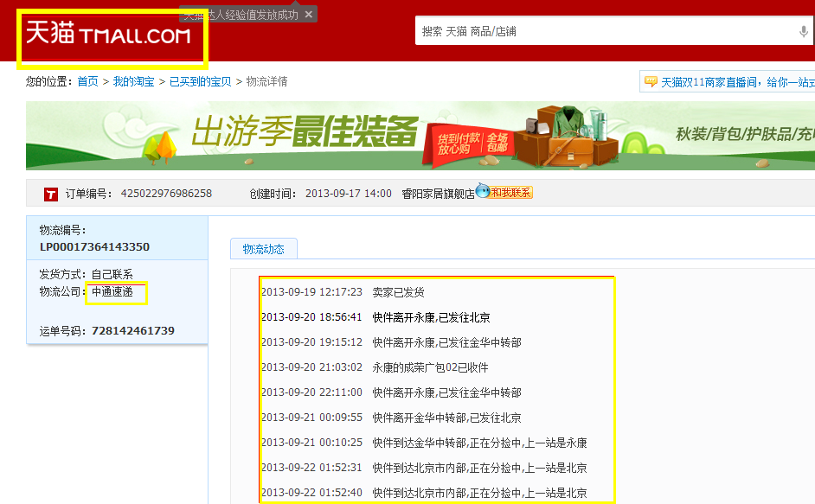Click the 快件到达金华中转部 tracking entry
This screenshot has width=815, height=504.
[479, 442]
